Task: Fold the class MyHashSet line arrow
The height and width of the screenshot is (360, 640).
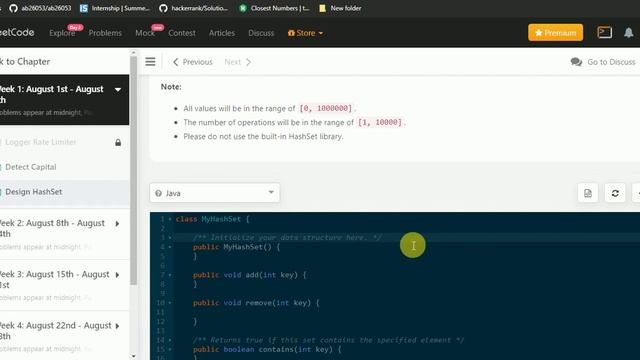Action: click(170, 219)
